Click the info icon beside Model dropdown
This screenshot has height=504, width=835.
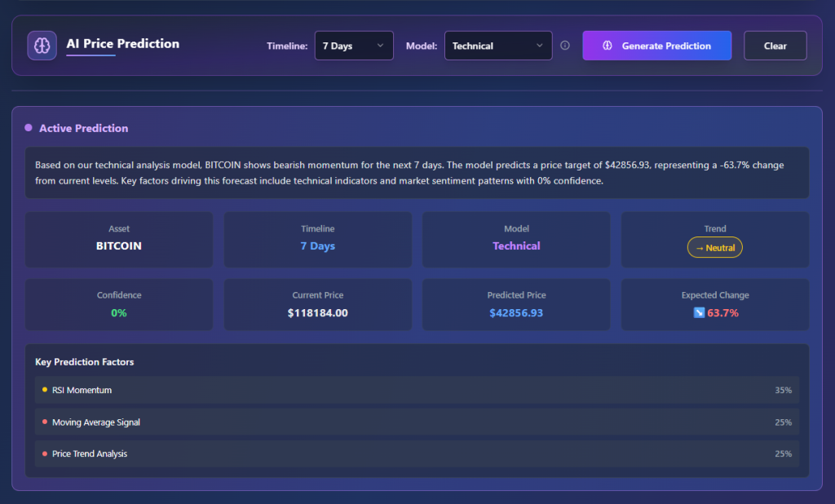[x=565, y=46]
